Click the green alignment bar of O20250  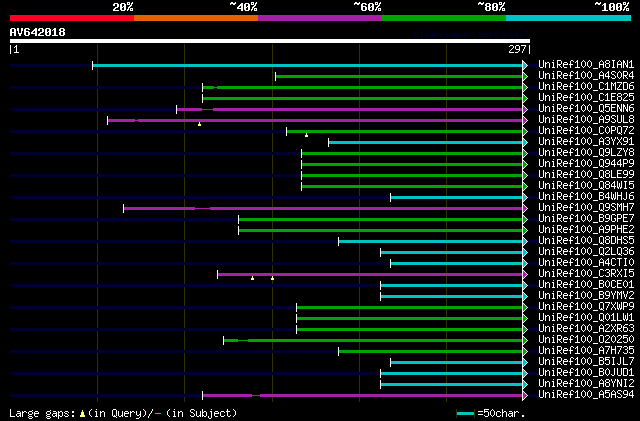point(373,341)
